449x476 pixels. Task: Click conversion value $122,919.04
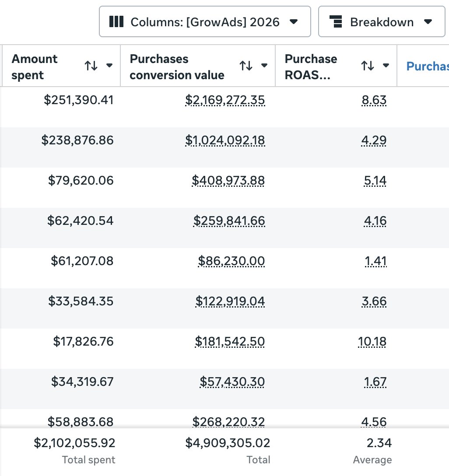[x=230, y=301]
